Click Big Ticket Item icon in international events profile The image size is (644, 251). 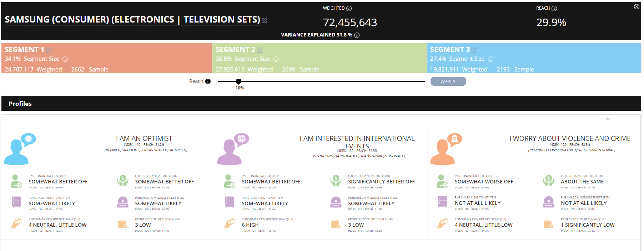click(230, 202)
